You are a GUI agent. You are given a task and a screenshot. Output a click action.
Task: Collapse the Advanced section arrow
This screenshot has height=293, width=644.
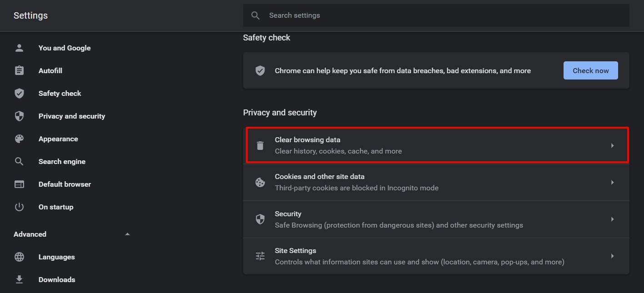[127, 234]
